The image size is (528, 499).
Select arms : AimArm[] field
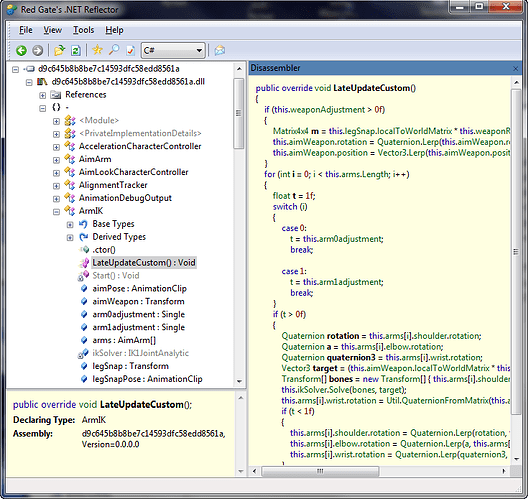click(124, 340)
